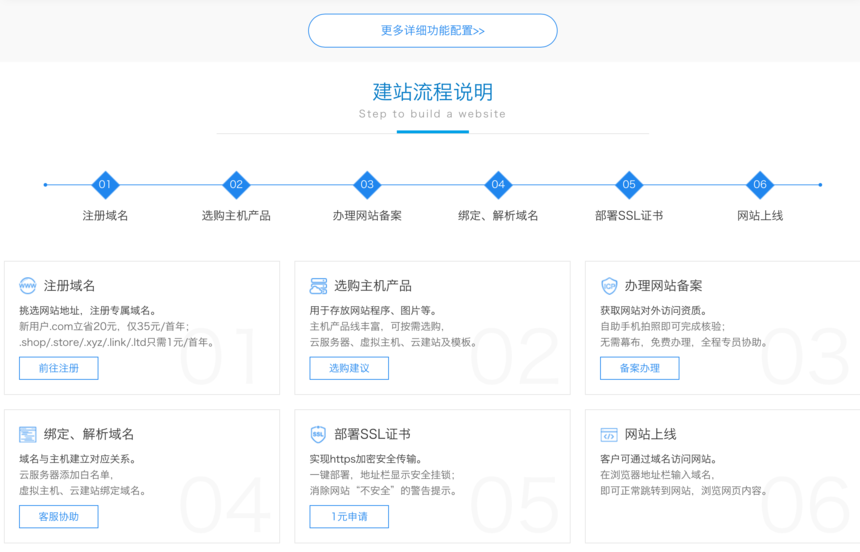Click text 云服务器、虚拟主机、云建站及模板。
Image resolution: width=860 pixels, height=552 pixels.
(393, 342)
